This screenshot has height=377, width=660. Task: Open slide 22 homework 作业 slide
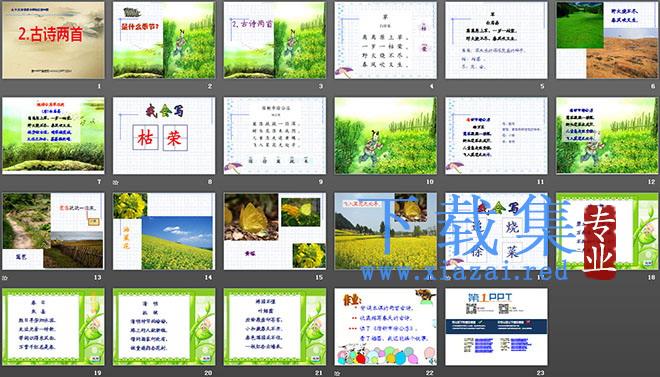[x=386, y=327]
